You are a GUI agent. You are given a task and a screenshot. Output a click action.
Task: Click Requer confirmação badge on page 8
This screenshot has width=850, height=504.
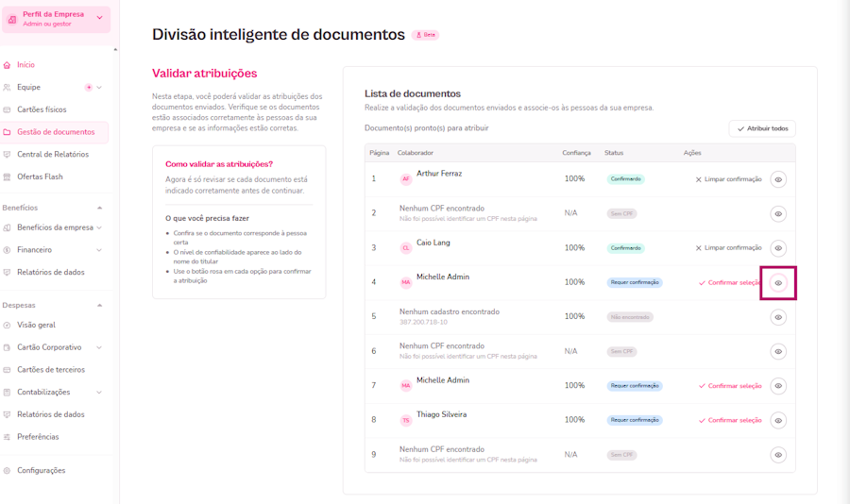pos(635,420)
